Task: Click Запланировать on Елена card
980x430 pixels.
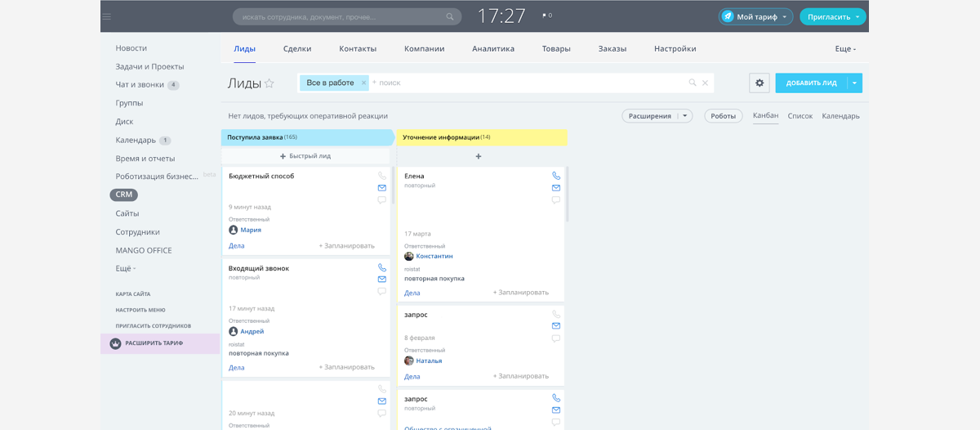Action: [521, 292]
